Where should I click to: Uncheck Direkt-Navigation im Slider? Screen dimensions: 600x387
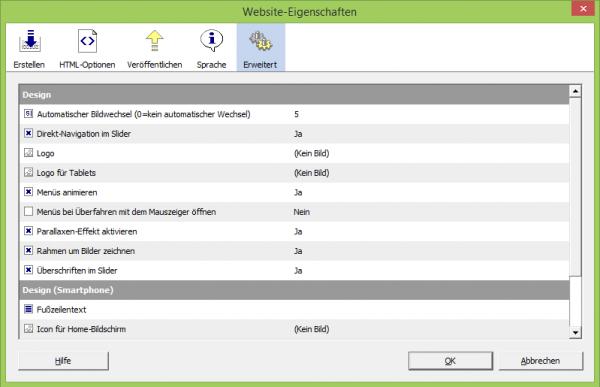(28, 133)
